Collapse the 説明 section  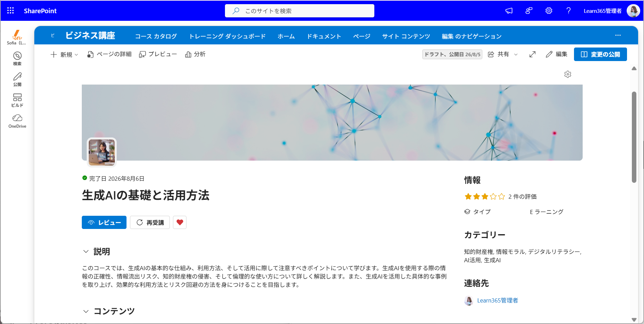pos(86,251)
